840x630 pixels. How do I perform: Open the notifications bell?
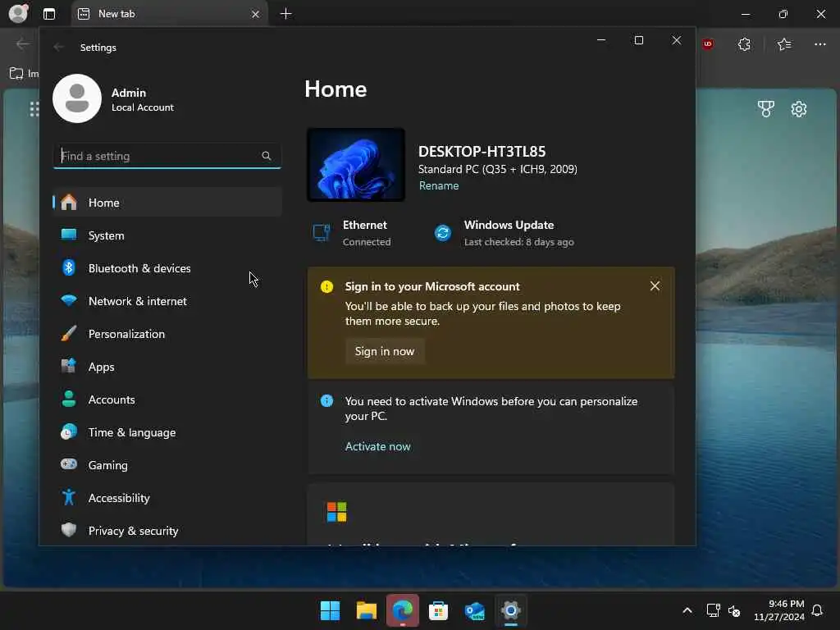(818, 610)
